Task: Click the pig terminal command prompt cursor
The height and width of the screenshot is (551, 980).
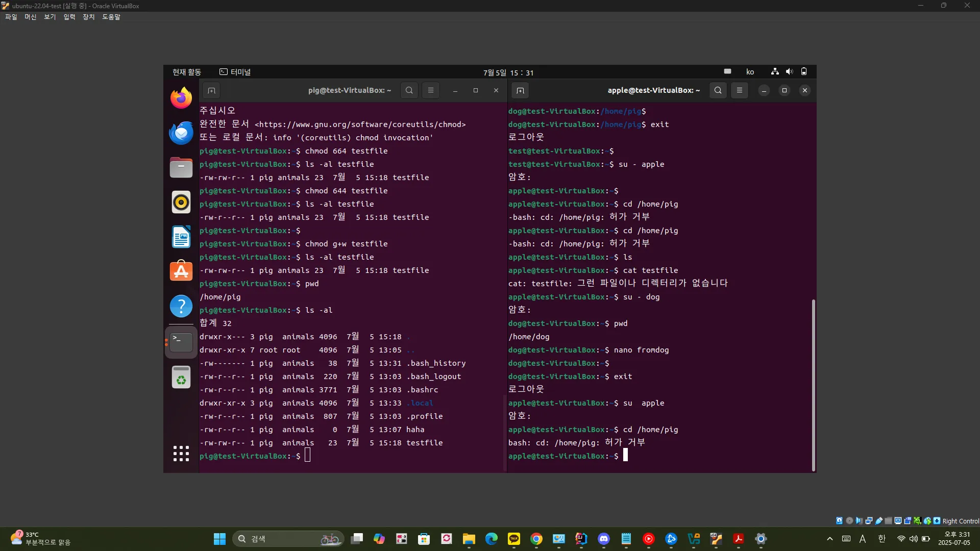Action: coord(307,456)
